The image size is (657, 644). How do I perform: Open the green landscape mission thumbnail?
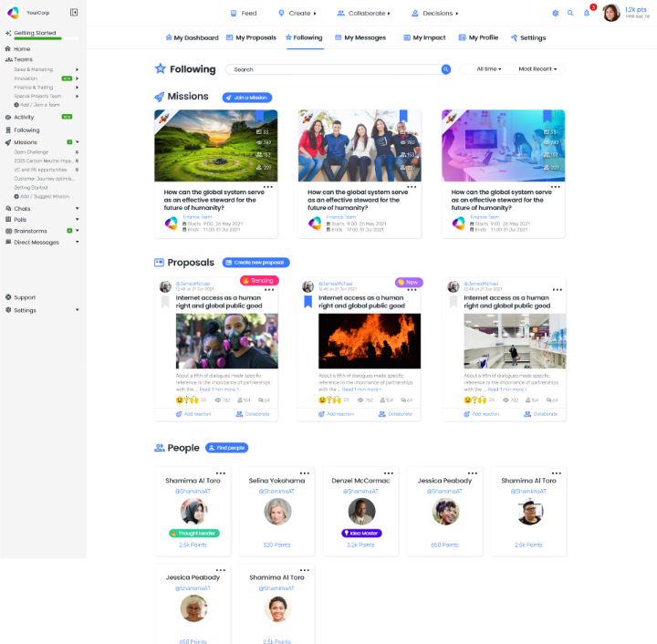[215, 146]
